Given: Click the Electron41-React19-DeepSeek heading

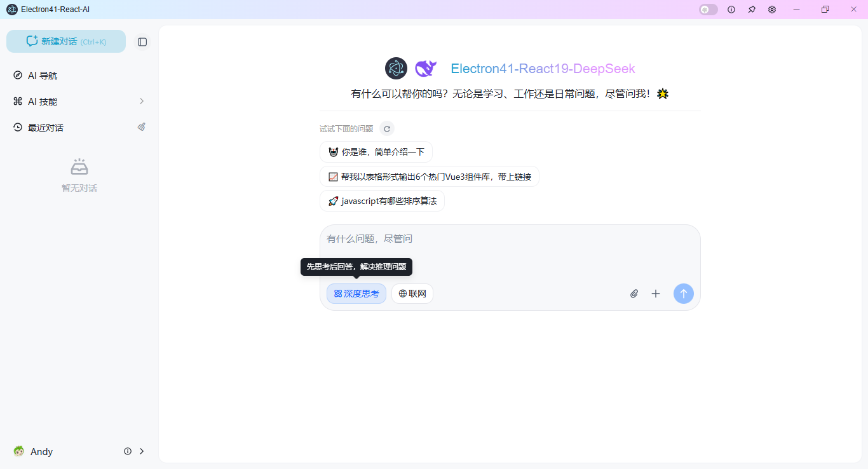Looking at the screenshot, I should point(543,69).
